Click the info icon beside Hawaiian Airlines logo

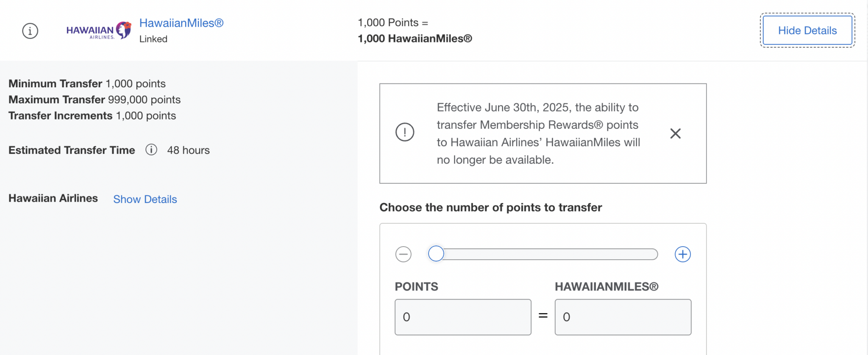(30, 31)
